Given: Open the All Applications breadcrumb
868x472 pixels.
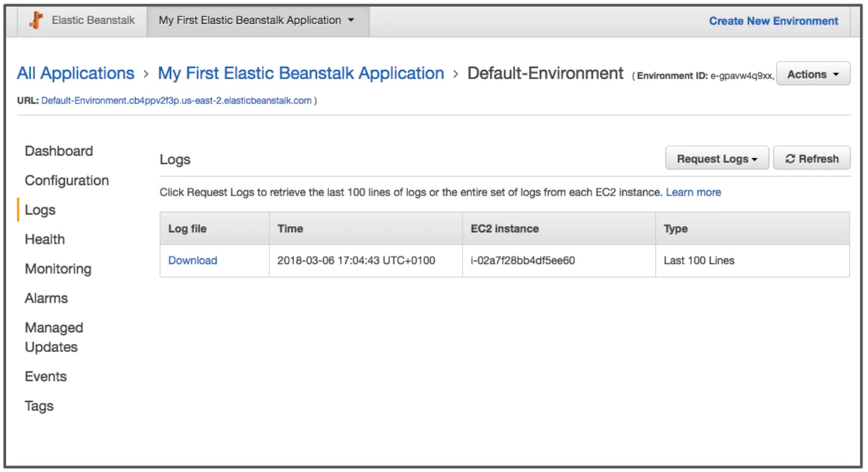Looking at the screenshot, I should 75,73.
